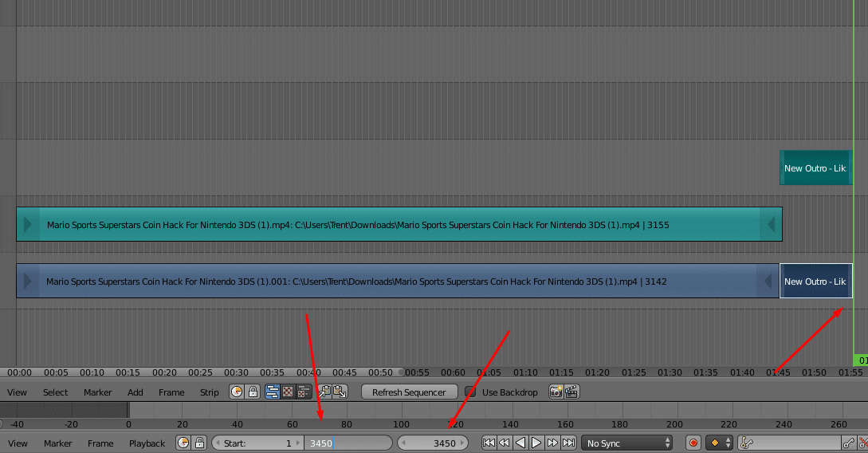Open the Strip menu
The image size is (868, 453).
click(x=210, y=392)
